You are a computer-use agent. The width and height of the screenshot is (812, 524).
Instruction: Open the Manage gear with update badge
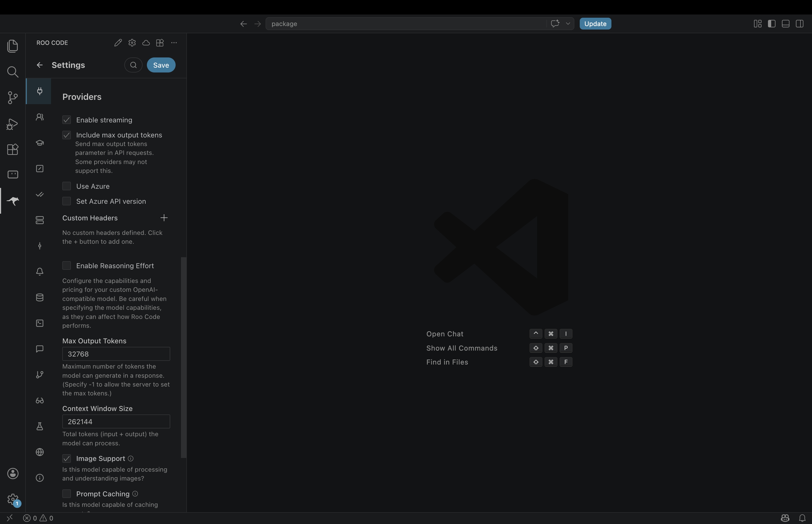point(13,499)
